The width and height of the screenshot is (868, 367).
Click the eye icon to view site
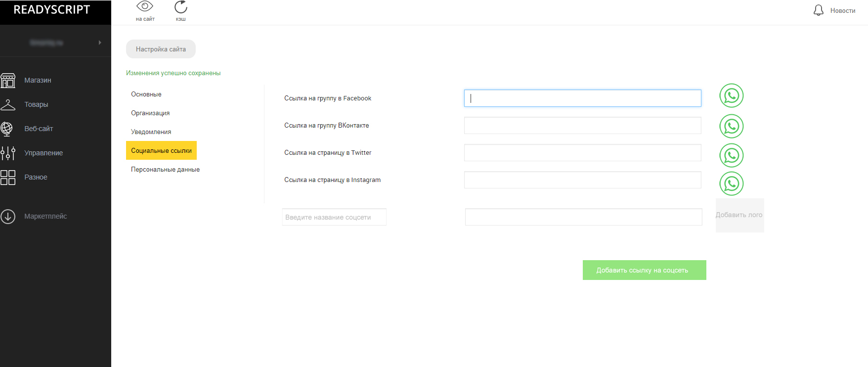[x=145, y=7]
